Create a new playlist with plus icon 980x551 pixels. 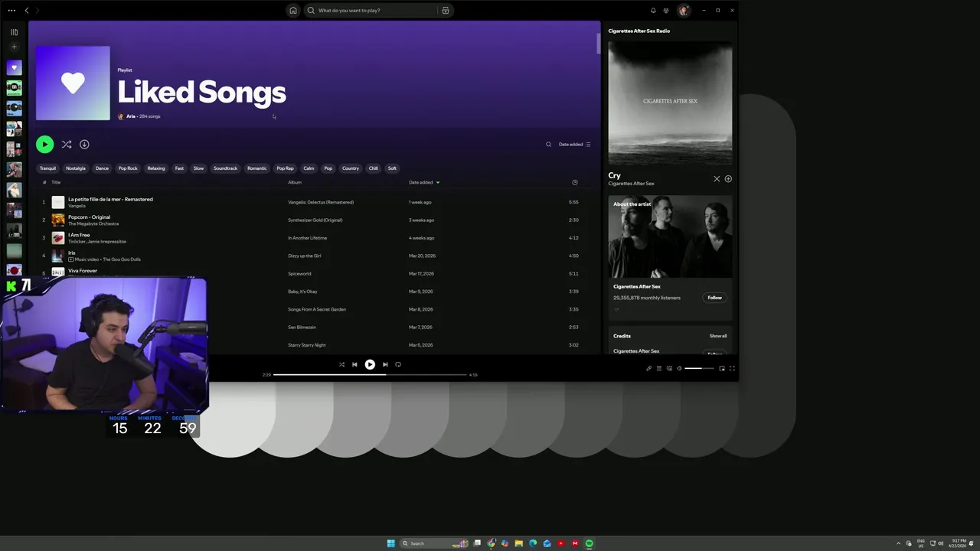[x=14, y=47]
